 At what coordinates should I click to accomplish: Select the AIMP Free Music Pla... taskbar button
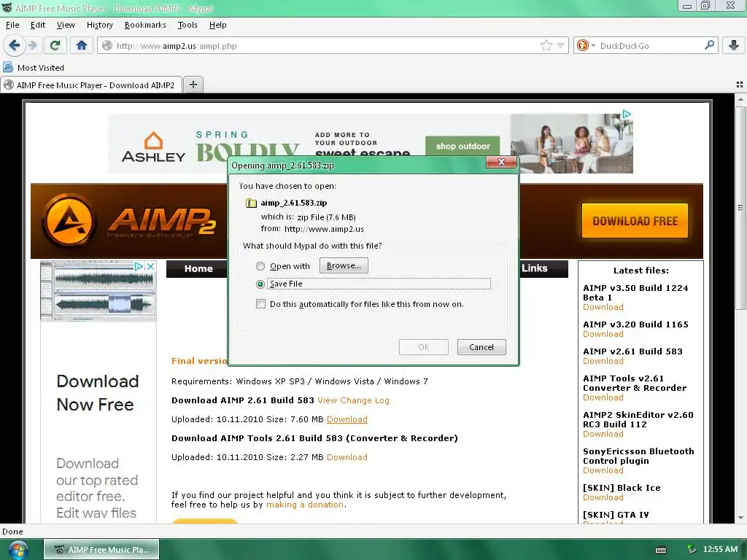pyautogui.click(x=101, y=550)
